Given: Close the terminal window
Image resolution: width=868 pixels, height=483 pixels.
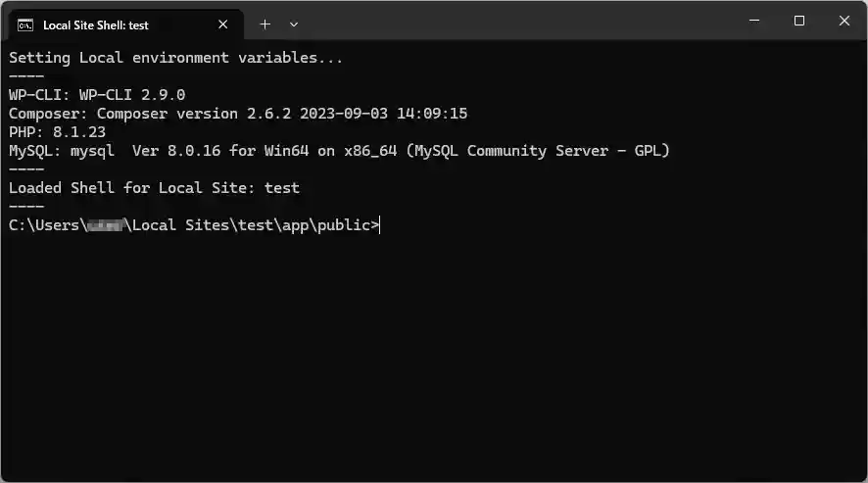Looking at the screenshot, I should point(844,21).
